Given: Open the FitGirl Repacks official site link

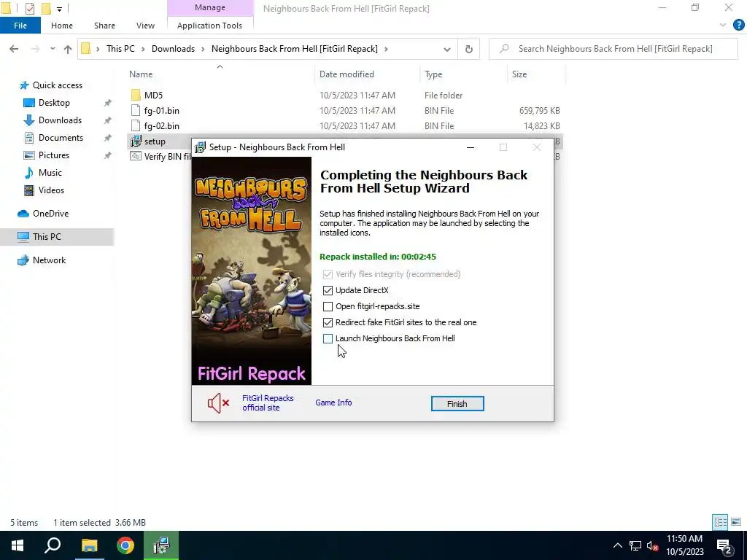Looking at the screenshot, I should (x=268, y=402).
